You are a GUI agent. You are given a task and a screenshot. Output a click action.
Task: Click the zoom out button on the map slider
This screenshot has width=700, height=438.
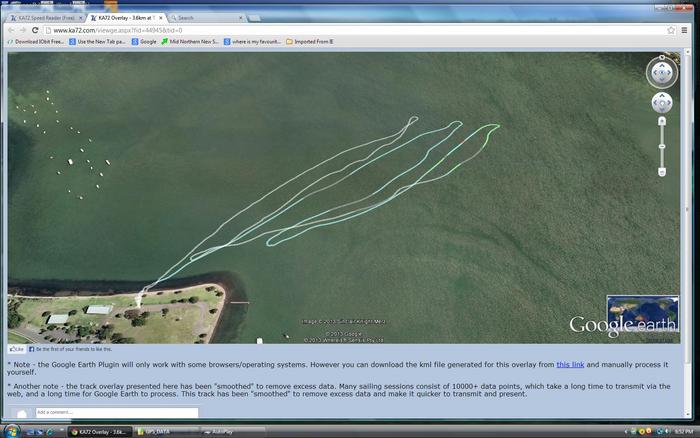(662, 172)
